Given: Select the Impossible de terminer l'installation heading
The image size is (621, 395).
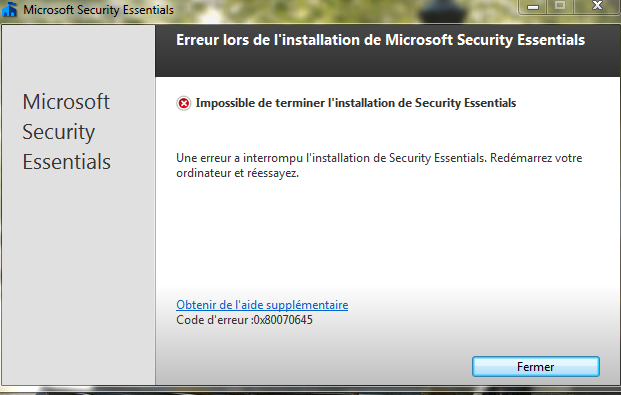Looking at the screenshot, I should 356,103.
